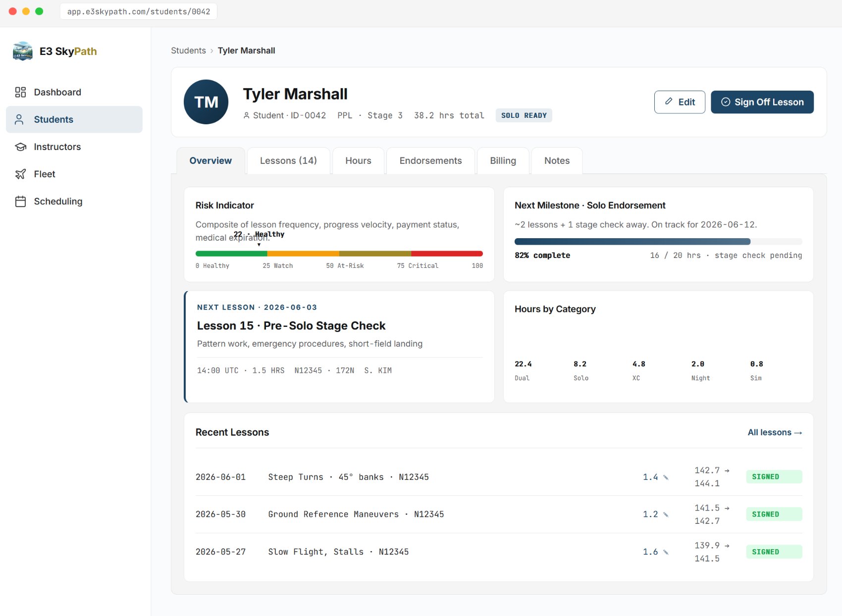
Task: Open Fleet in sidebar
Action: click(74, 174)
